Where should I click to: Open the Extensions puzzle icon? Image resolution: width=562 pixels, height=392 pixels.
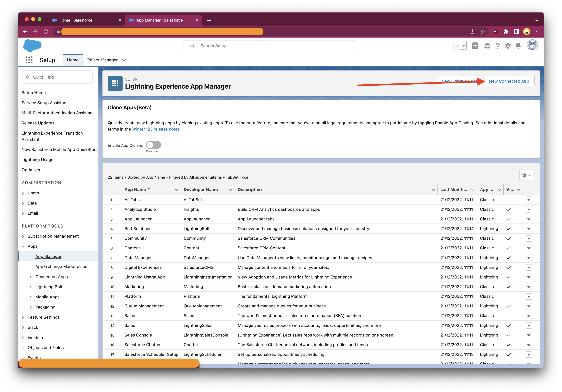point(506,32)
